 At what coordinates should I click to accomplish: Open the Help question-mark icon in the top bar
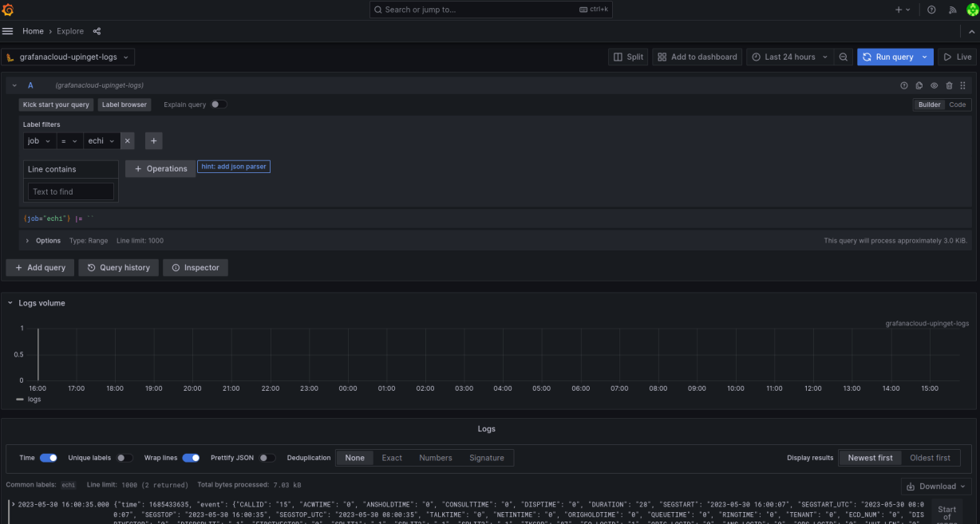931,10
